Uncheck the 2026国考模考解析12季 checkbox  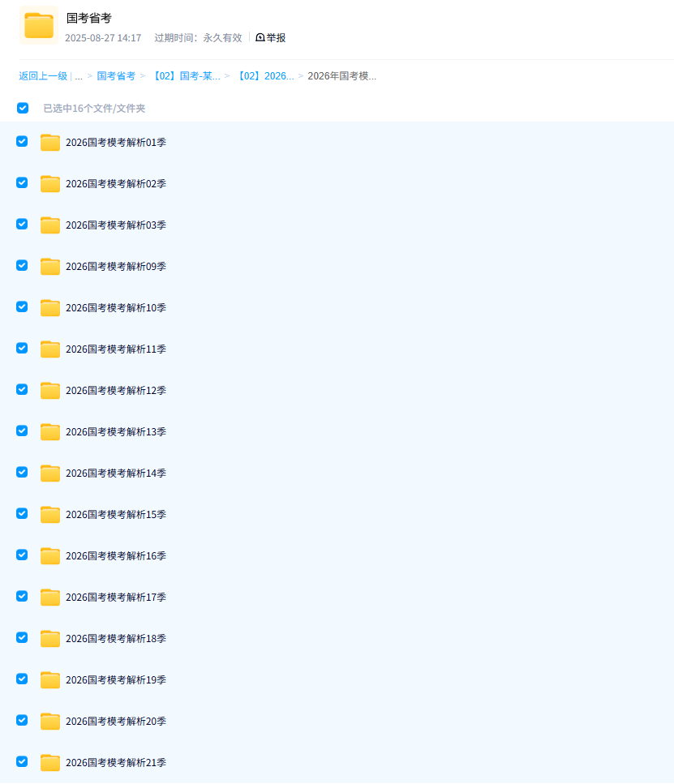[22, 389]
